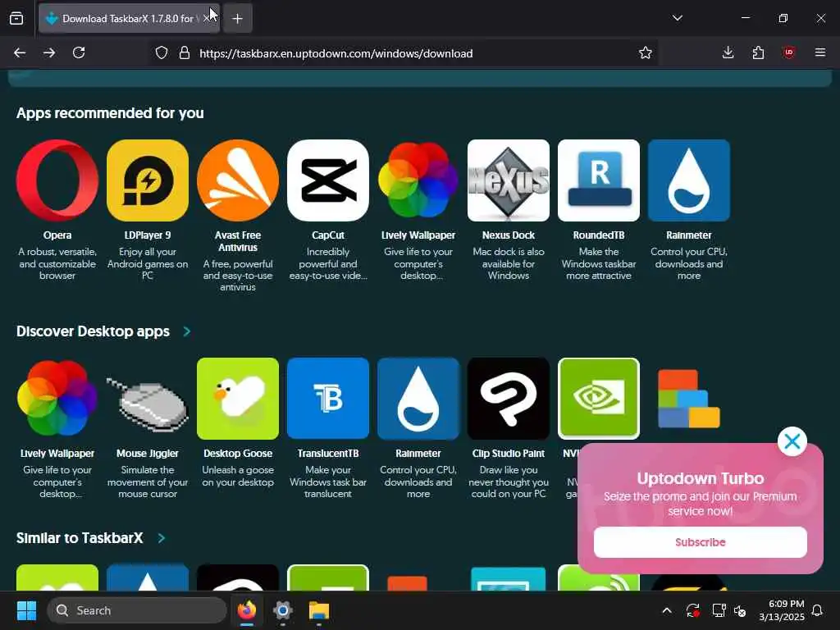Open the notification bell in taskbar
This screenshot has width=840, height=630.
817,610
